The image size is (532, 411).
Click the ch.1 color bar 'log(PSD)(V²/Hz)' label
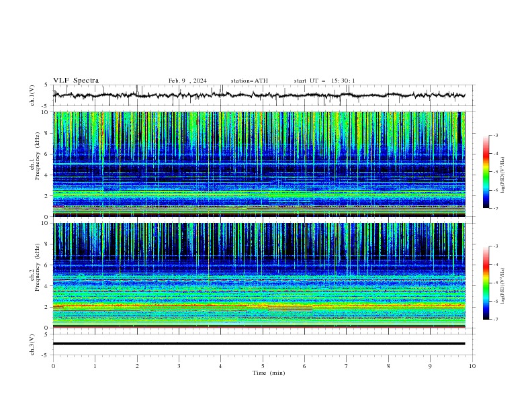pos(503,175)
